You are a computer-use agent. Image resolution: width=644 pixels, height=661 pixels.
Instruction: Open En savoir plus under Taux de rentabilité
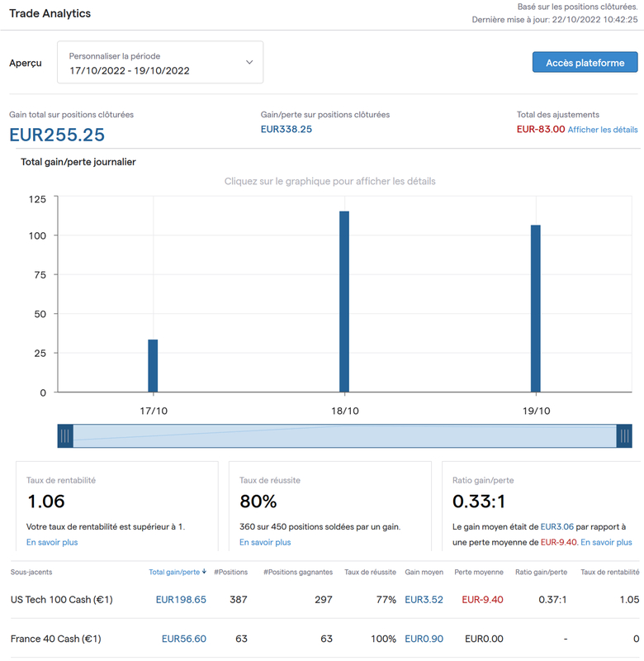(52, 542)
